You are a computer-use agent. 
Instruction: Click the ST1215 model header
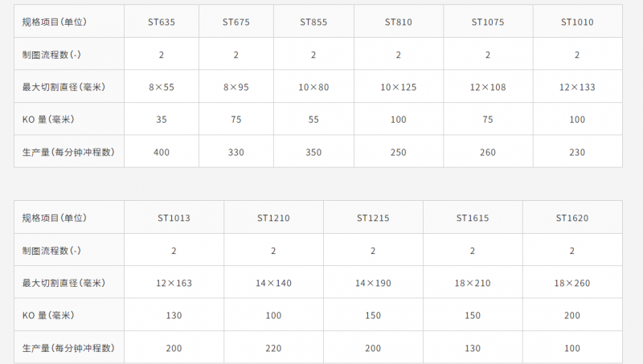pyautogui.click(x=373, y=218)
